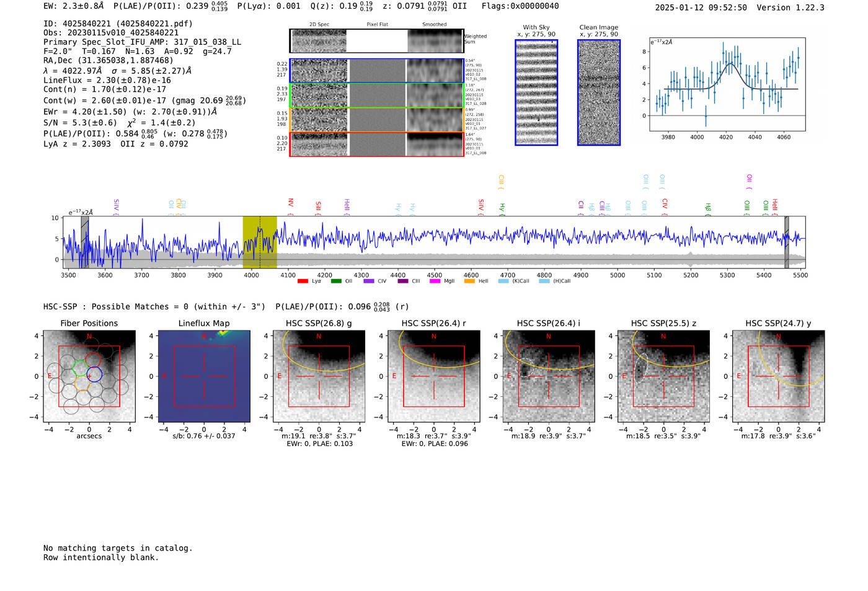Click the magenta OII marker at top right

[749, 182]
